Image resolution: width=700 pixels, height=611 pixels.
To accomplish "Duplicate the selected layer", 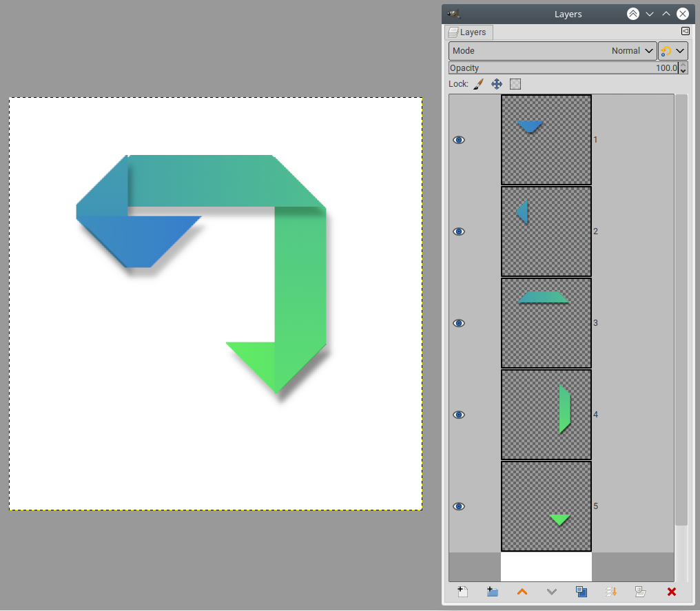I will pyautogui.click(x=581, y=592).
